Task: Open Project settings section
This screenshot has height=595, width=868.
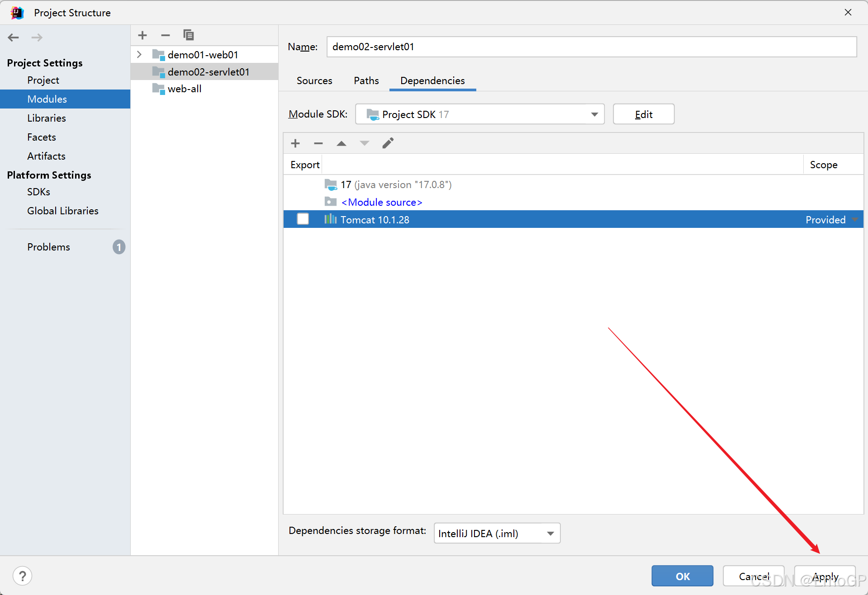Action: (43, 80)
